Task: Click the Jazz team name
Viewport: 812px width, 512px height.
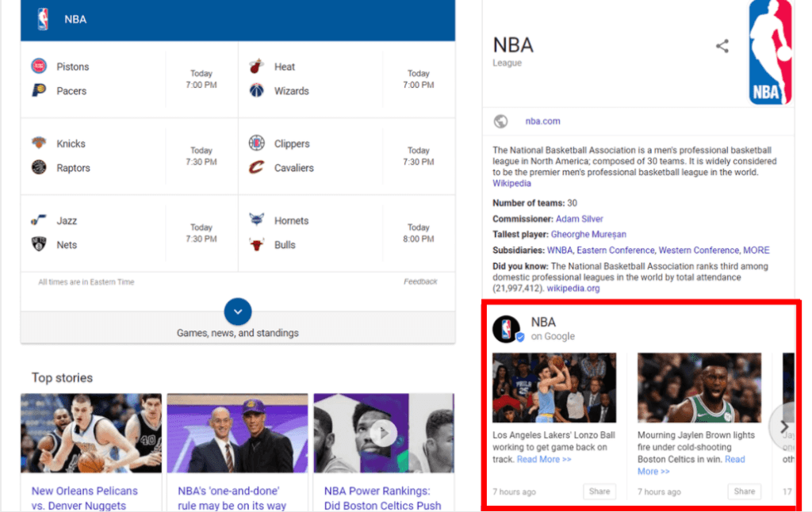Action: tap(67, 220)
